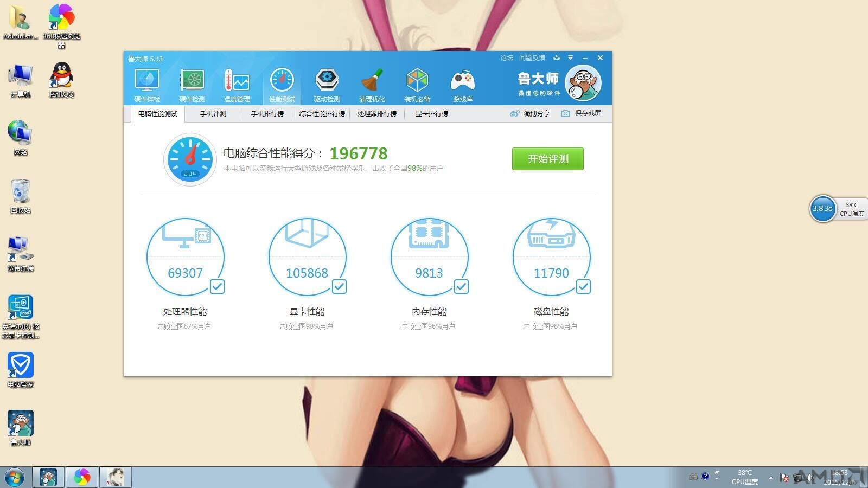Toggle 显卡性能 test checkbox
The height and width of the screenshot is (488, 868).
point(339,286)
